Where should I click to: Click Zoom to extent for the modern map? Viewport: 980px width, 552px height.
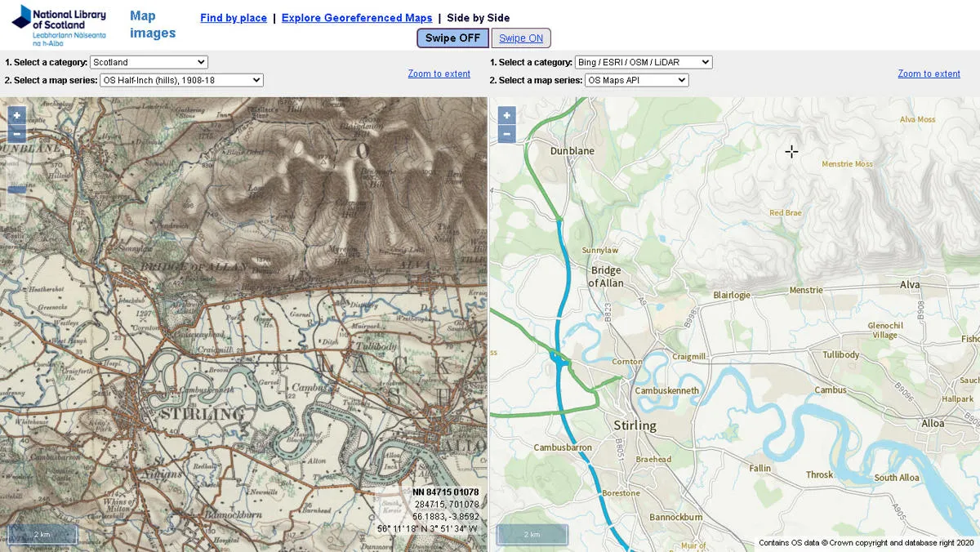pos(929,73)
